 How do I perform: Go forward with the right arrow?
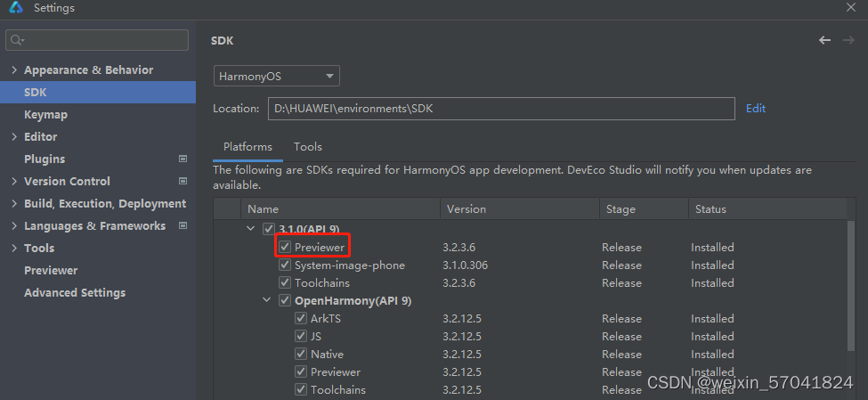[x=848, y=40]
